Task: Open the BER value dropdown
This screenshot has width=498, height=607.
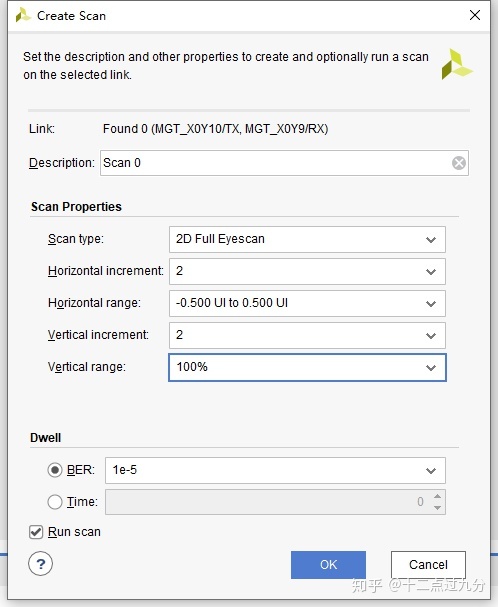Action: 275,470
